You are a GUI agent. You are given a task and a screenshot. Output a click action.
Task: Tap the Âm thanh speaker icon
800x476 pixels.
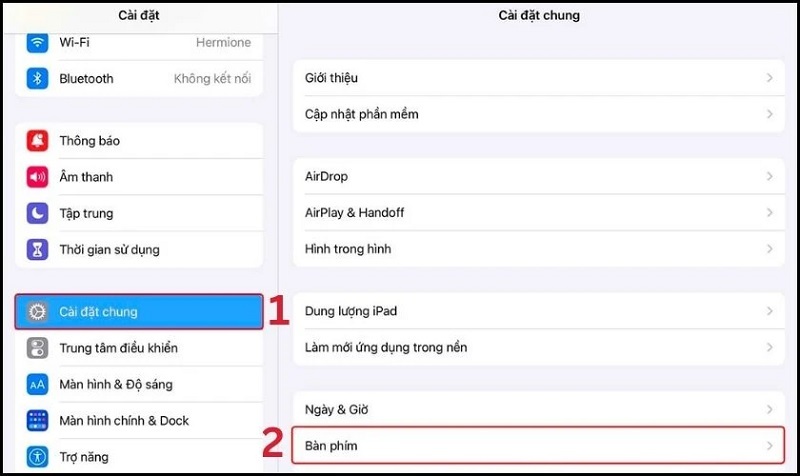tap(37, 177)
